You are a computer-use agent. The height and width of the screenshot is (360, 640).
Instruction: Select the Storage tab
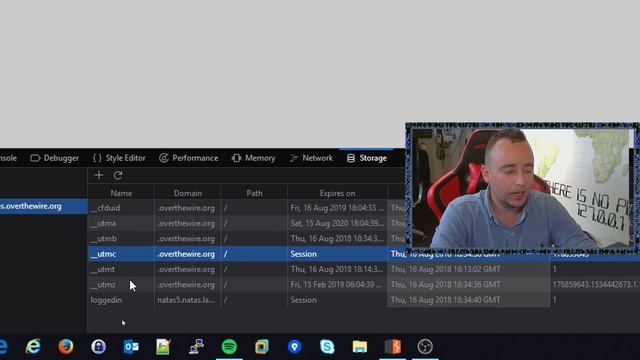(367, 158)
